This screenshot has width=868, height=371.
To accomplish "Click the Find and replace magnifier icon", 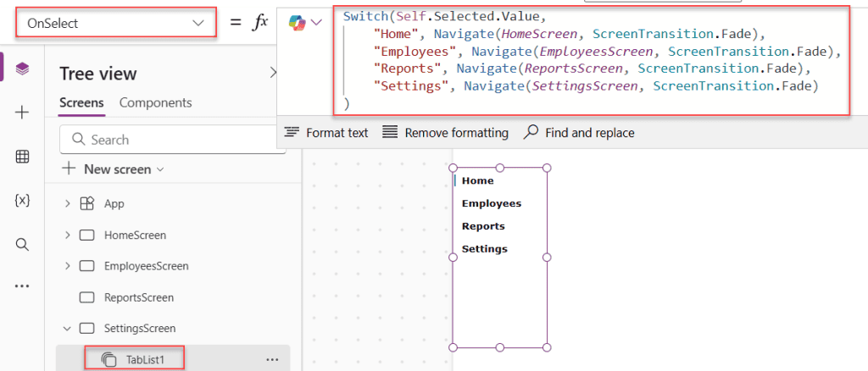I will 531,131.
